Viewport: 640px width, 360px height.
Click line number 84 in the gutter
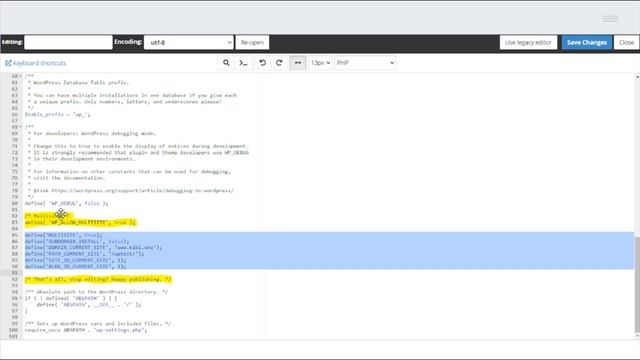tap(15, 229)
